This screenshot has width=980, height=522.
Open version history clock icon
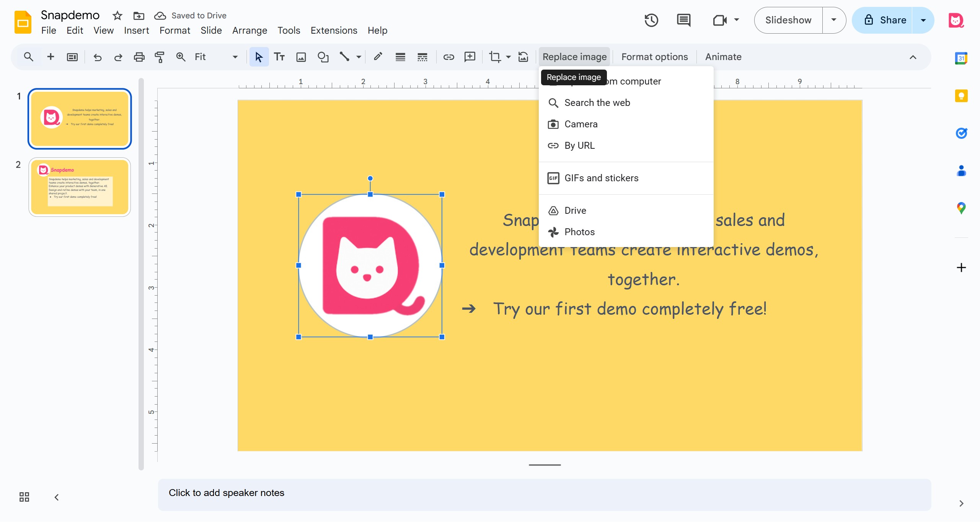tap(651, 20)
